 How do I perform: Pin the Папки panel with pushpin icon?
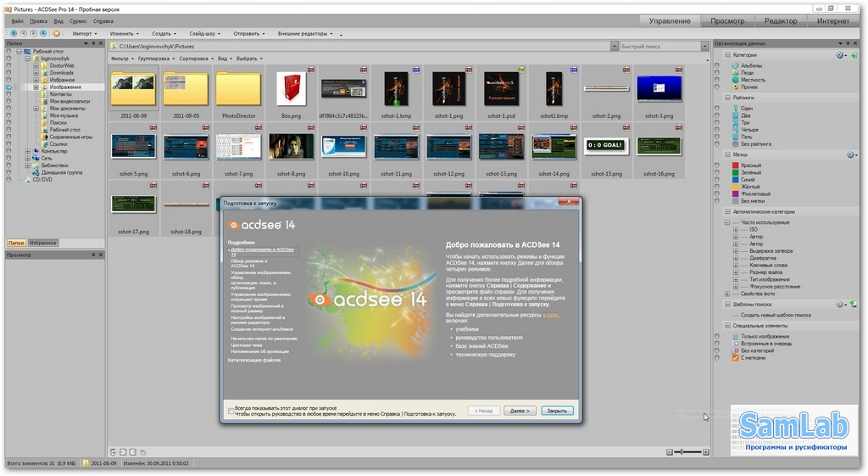pos(93,43)
